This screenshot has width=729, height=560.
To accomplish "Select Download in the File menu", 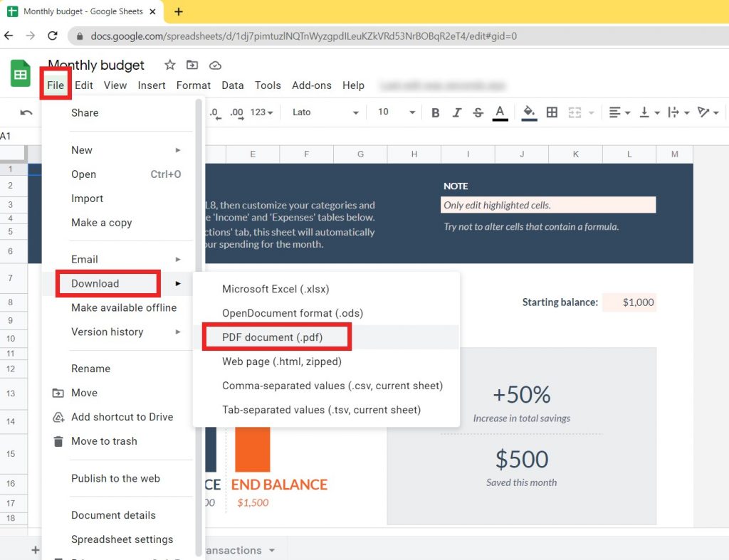I will (x=119, y=283).
